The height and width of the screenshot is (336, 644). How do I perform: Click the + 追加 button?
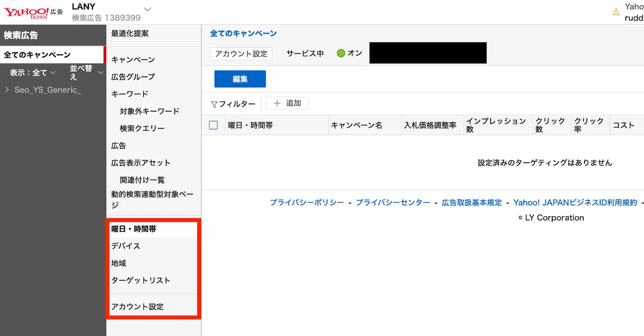[x=287, y=103]
